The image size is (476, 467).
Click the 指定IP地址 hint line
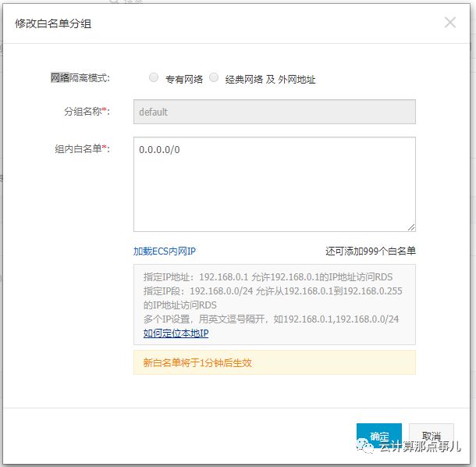268,277
